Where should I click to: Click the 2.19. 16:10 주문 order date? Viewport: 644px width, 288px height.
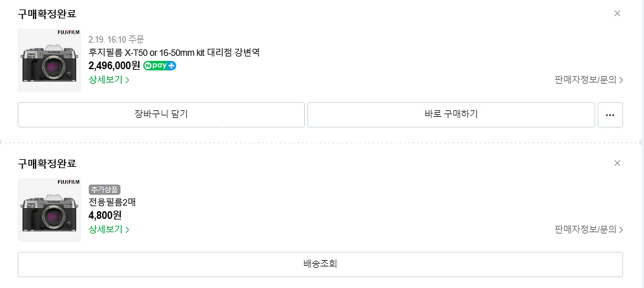coord(117,39)
